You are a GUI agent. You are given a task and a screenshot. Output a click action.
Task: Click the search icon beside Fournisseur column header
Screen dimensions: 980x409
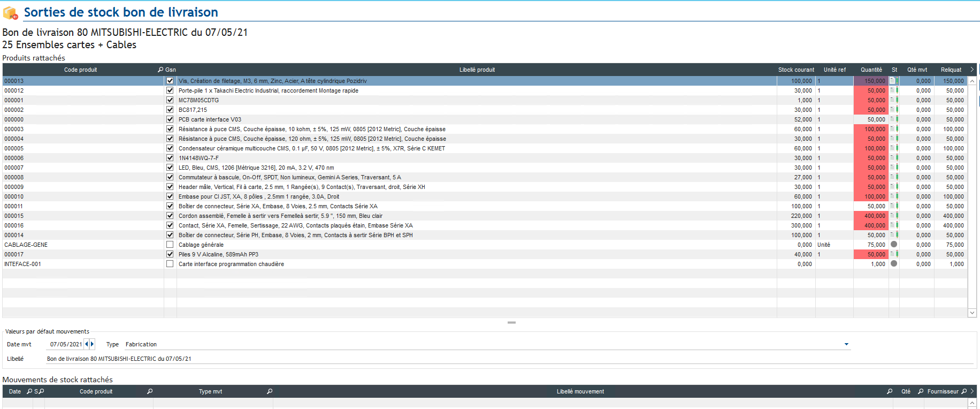(x=964, y=391)
